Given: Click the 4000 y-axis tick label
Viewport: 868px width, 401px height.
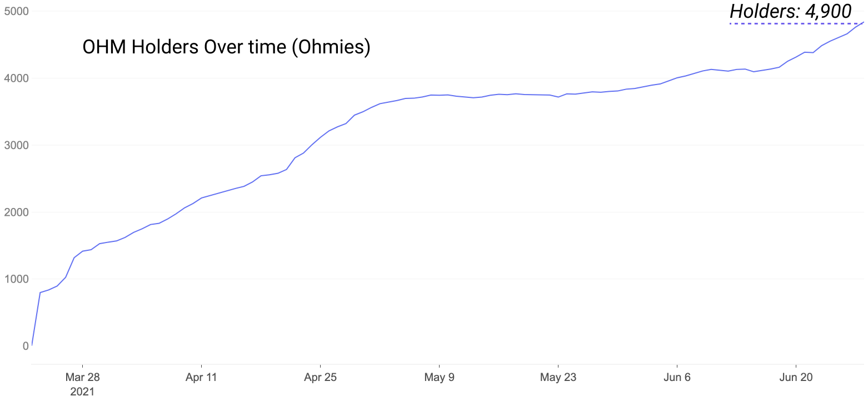Looking at the screenshot, I should (x=17, y=78).
